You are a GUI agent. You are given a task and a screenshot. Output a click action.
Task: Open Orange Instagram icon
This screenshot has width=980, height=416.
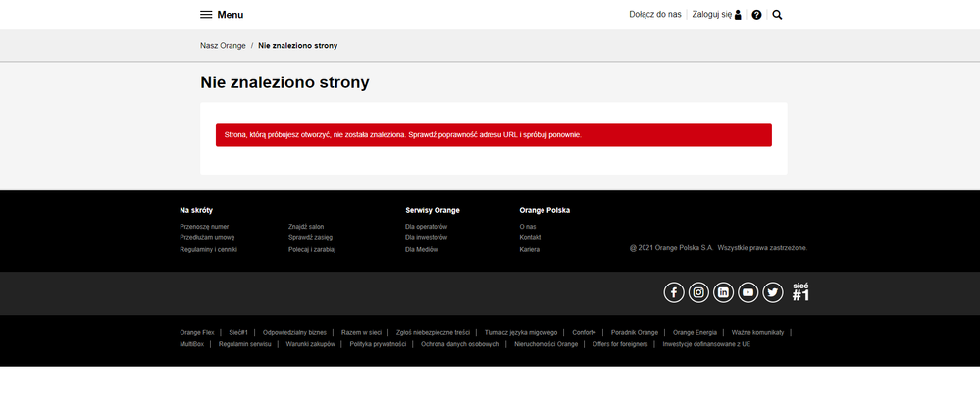698,292
